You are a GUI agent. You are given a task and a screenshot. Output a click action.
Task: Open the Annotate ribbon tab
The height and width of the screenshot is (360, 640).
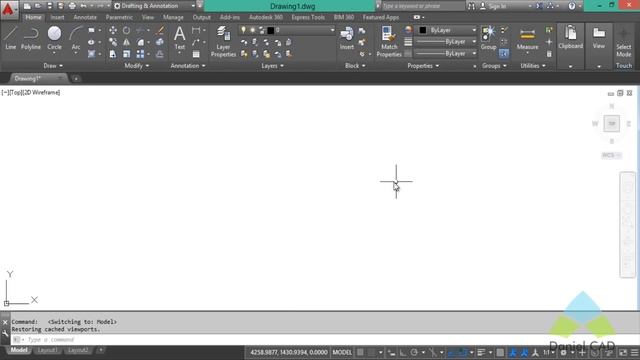click(x=85, y=17)
